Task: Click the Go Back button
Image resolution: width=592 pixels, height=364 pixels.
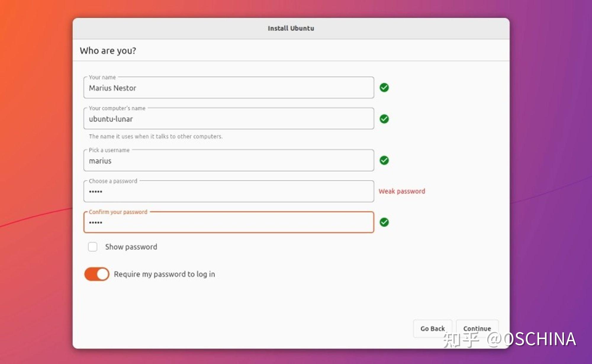Action: pos(432,328)
